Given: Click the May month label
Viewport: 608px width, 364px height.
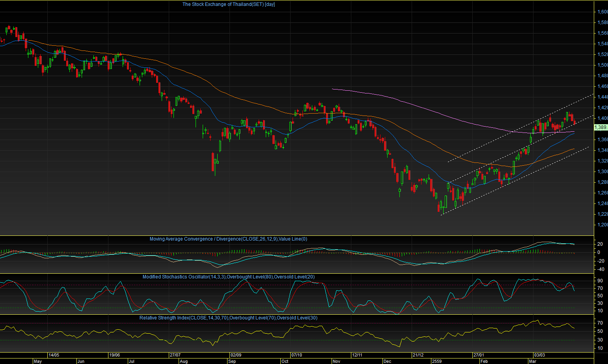Looking at the screenshot, I should 38,361.
